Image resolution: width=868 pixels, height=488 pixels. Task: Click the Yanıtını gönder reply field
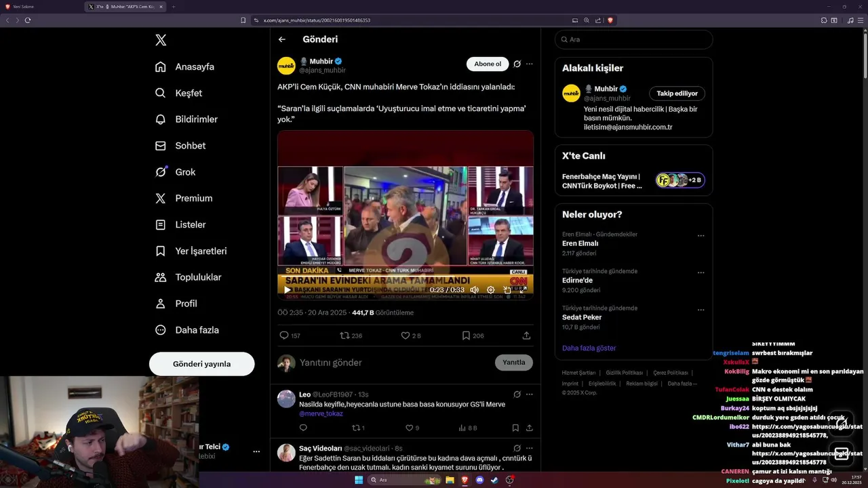click(x=393, y=363)
